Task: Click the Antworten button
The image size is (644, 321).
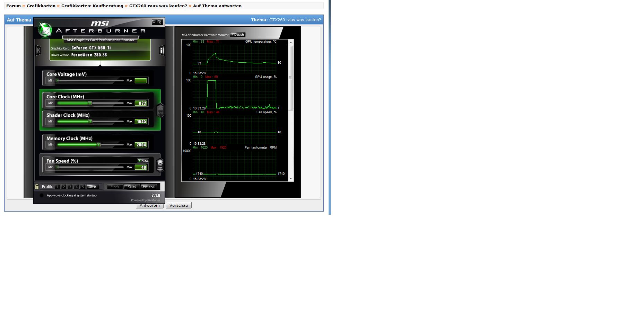Action: 150,206
